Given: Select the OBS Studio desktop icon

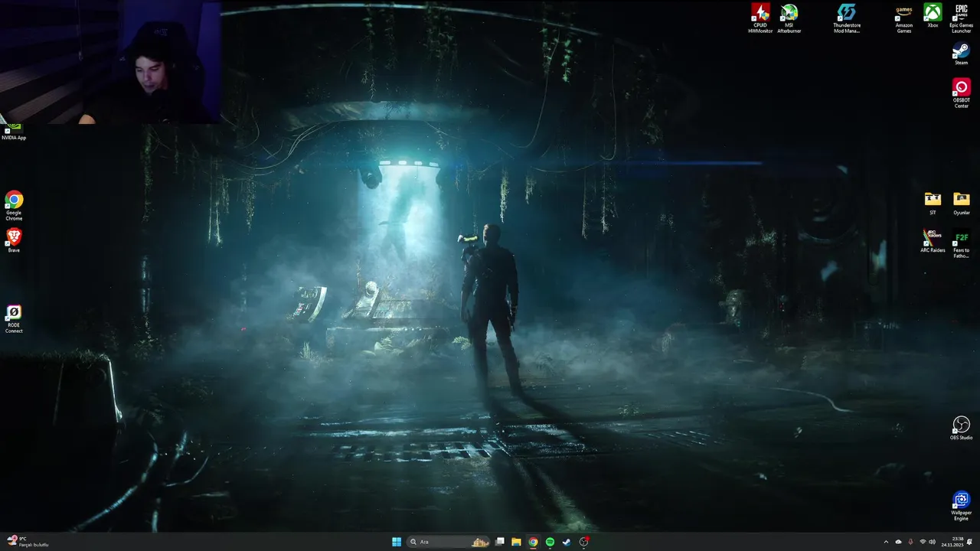Looking at the screenshot, I should point(961,429).
